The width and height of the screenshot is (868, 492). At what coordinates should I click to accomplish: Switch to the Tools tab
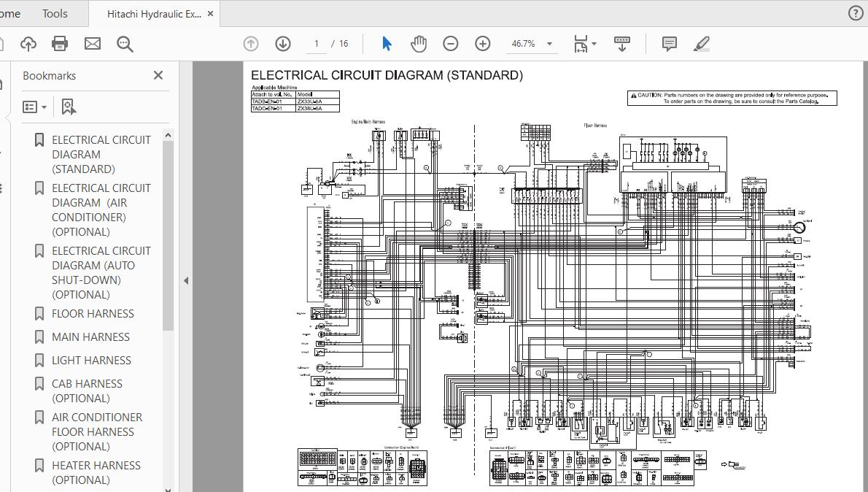[55, 13]
